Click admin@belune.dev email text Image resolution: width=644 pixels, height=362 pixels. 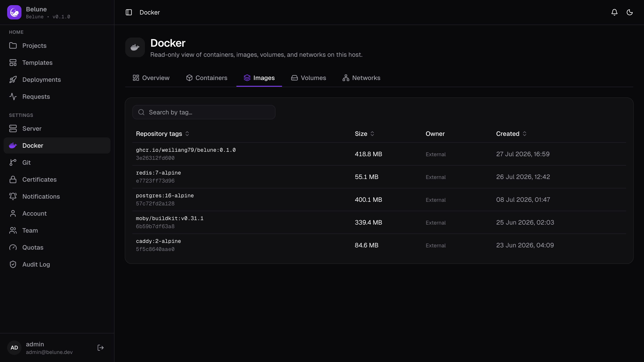49,352
